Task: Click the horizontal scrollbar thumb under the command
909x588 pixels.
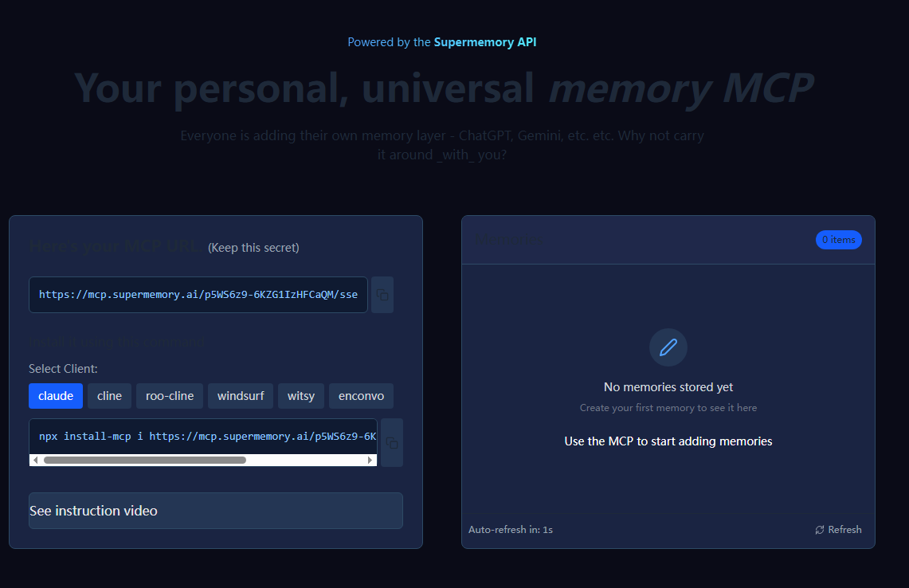Action: click(143, 460)
